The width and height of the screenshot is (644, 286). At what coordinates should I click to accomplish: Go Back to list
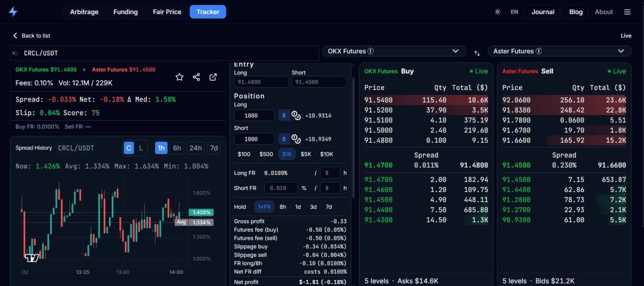click(x=36, y=36)
